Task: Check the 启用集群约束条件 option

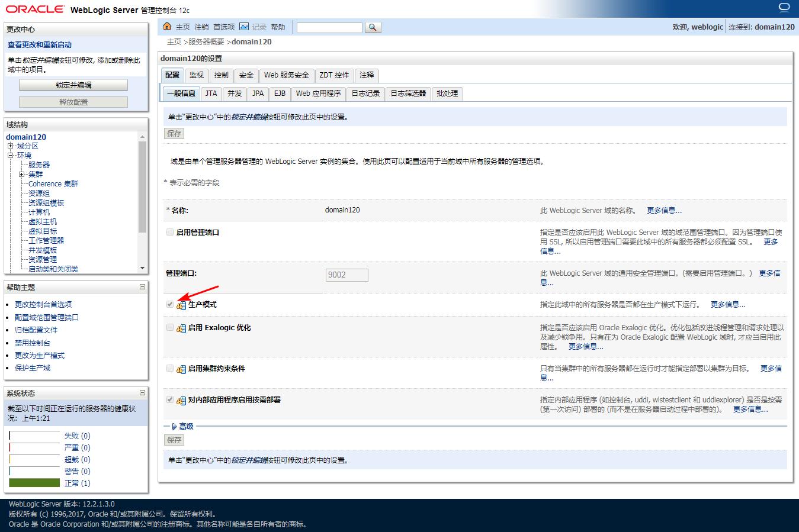Action: (x=169, y=368)
